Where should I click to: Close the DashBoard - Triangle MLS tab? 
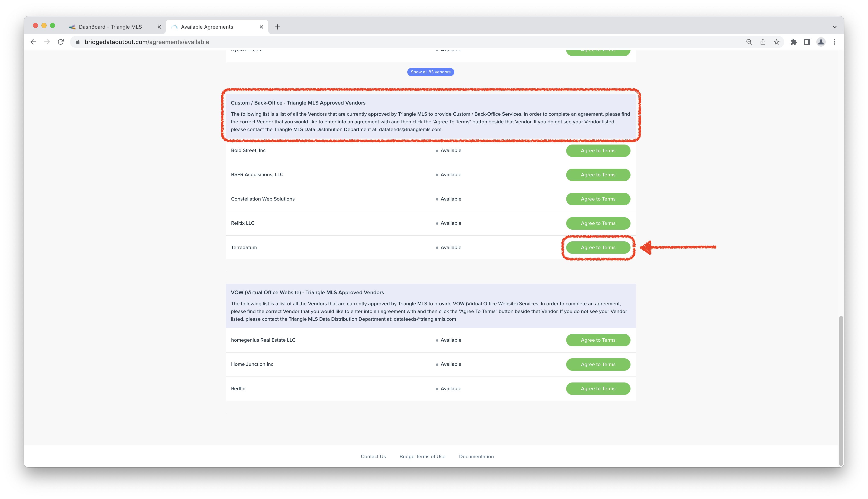[x=159, y=27]
